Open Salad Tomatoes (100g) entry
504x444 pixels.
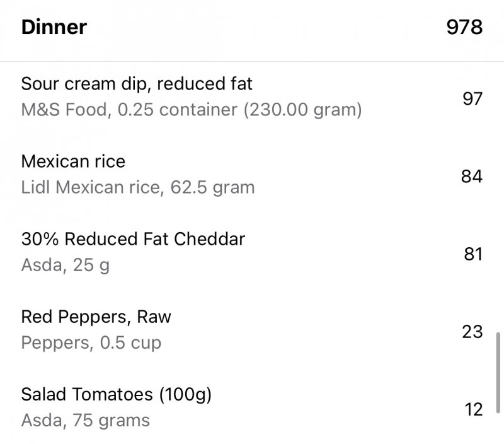252,407
